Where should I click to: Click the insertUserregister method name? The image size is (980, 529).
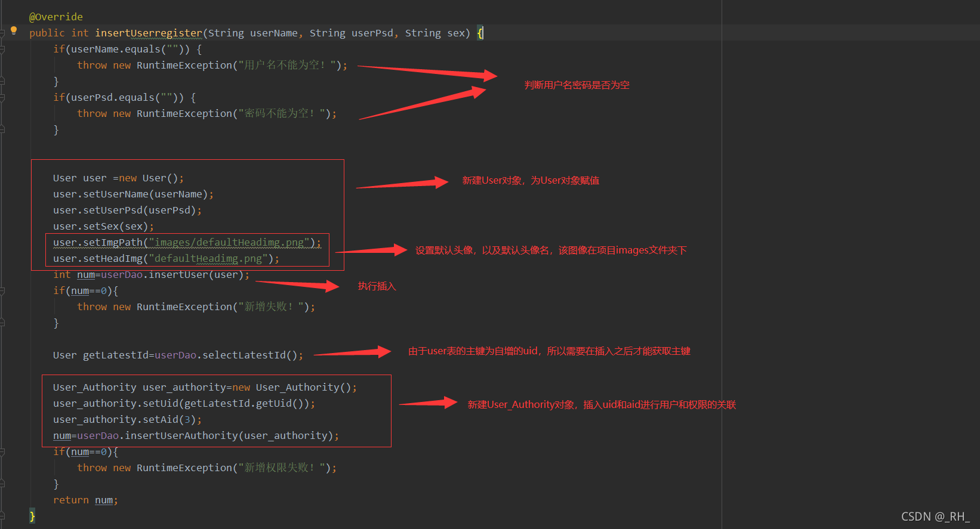[x=149, y=33]
